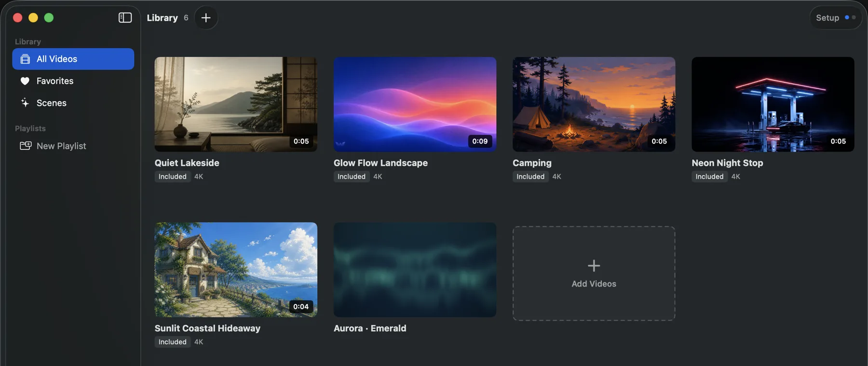Open the Setup button
This screenshot has height=366, width=868.
(x=835, y=18)
